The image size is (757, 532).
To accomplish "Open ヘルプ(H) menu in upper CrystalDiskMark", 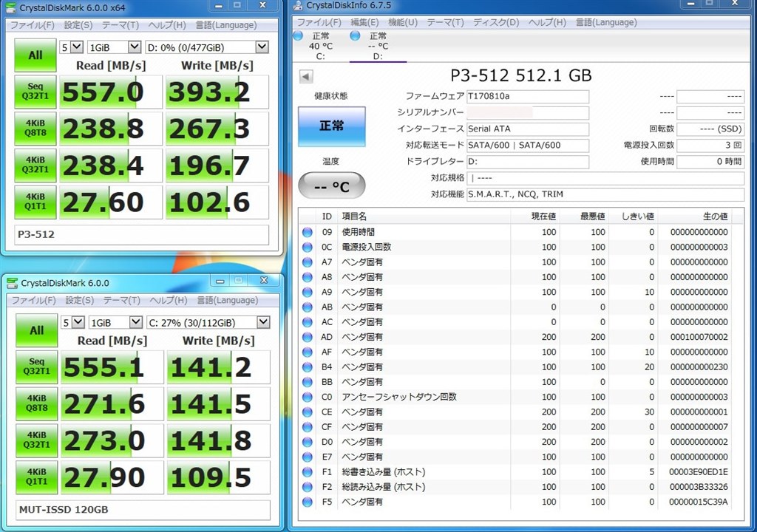I will point(166,25).
